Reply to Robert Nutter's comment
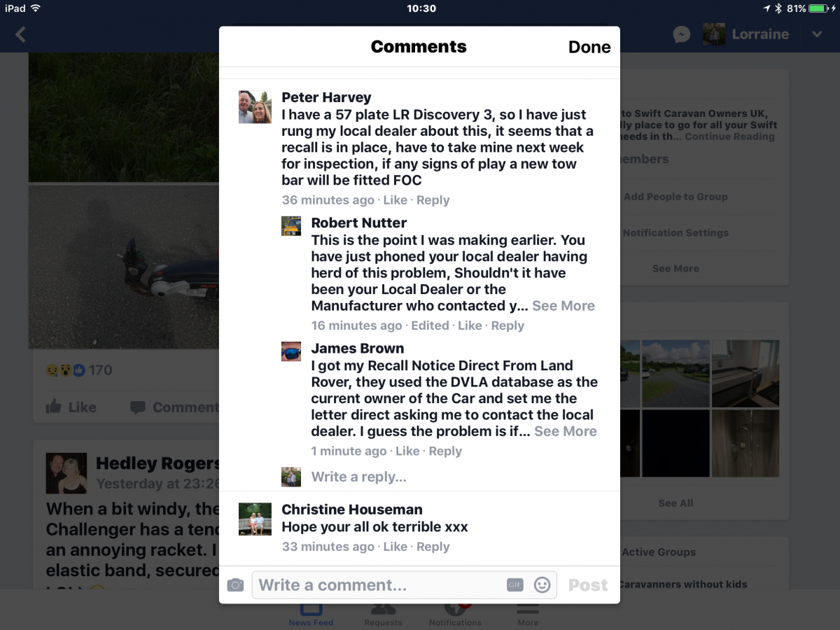The width and height of the screenshot is (840, 630). [x=507, y=325]
